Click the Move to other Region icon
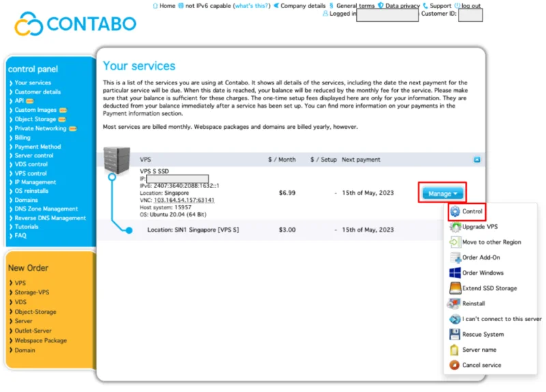This screenshot has width=546, height=392. [x=455, y=242]
